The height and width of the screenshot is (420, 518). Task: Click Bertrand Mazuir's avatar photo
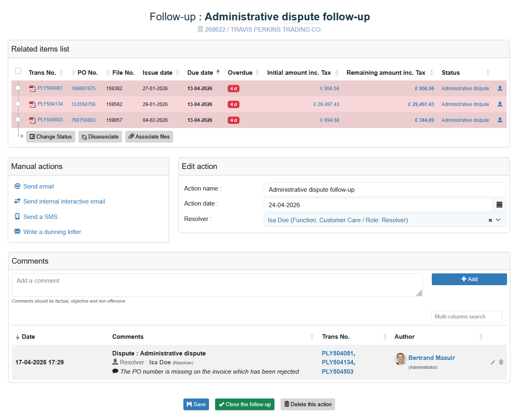(400, 359)
